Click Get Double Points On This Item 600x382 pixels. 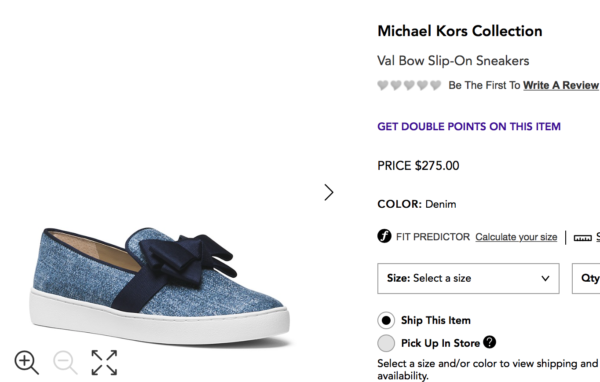pyautogui.click(x=469, y=126)
